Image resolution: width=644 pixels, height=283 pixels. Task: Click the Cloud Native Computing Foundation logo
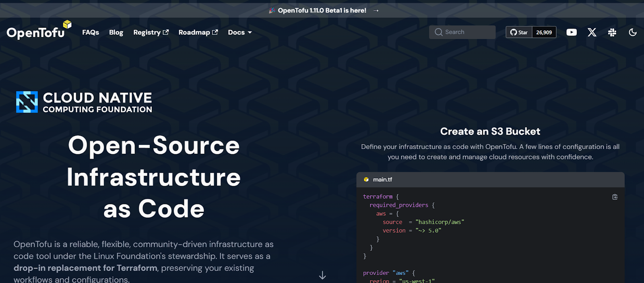pos(84,102)
